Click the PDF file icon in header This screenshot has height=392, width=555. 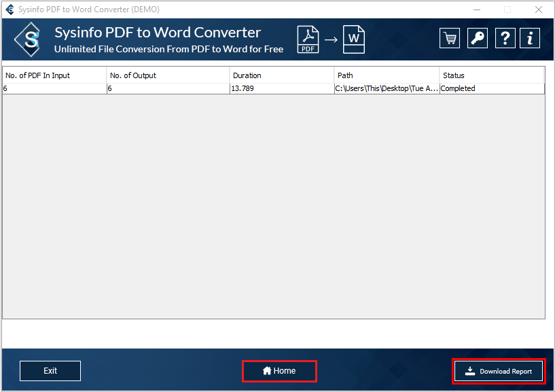tap(308, 39)
